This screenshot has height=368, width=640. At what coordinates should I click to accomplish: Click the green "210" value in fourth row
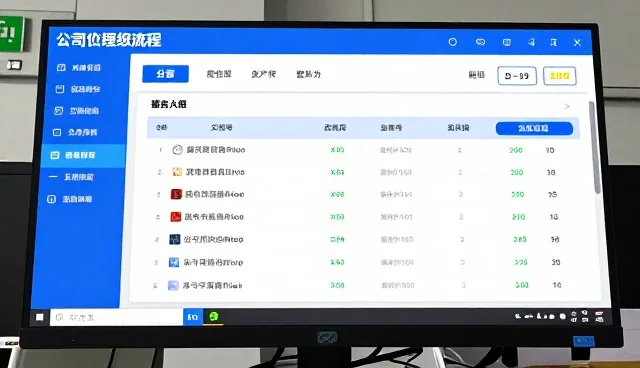(x=518, y=217)
